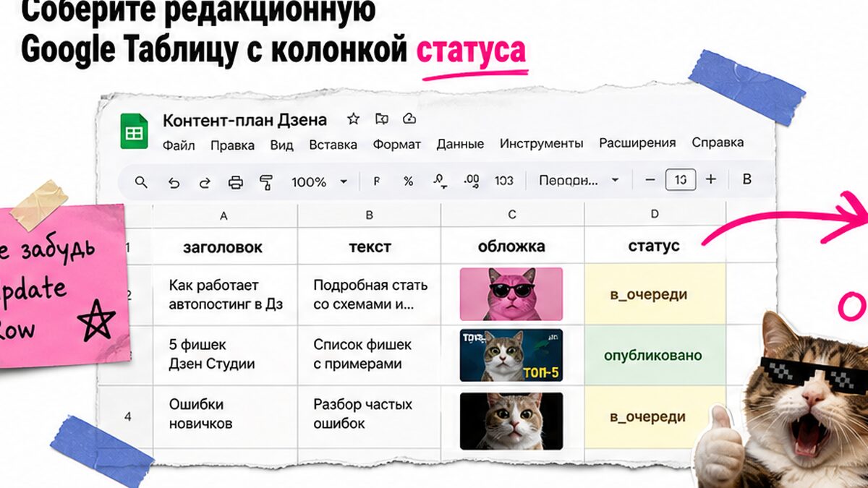
Task: Open the Вставка menu
Action: click(x=333, y=144)
